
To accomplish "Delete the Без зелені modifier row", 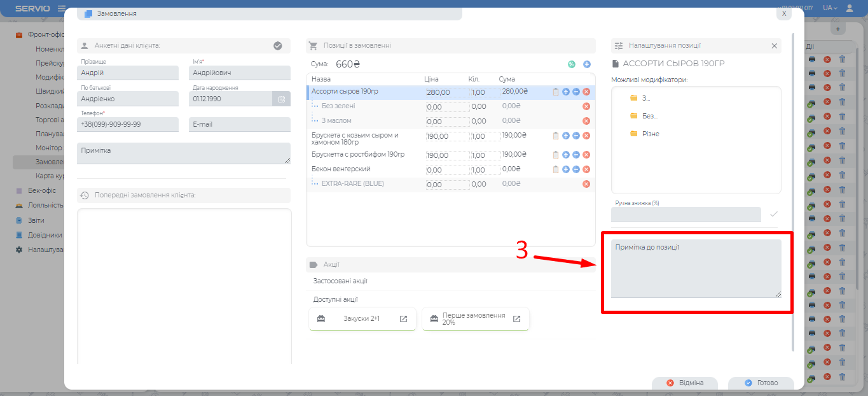I will [x=586, y=106].
